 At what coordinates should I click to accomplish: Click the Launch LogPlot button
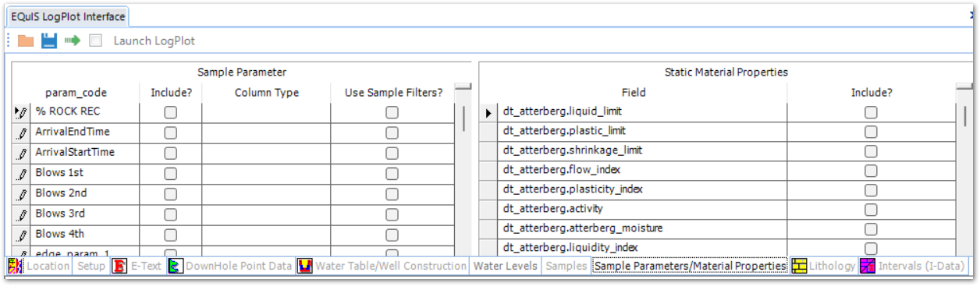point(154,41)
